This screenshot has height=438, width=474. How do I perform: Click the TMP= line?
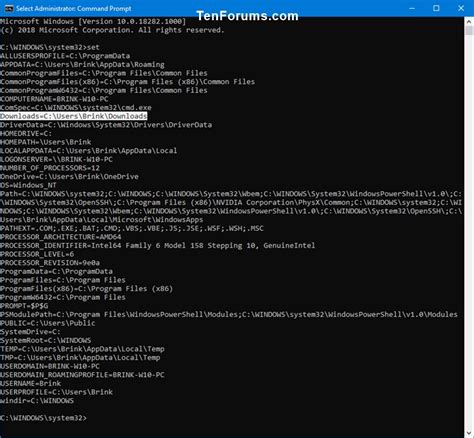pos(80,358)
